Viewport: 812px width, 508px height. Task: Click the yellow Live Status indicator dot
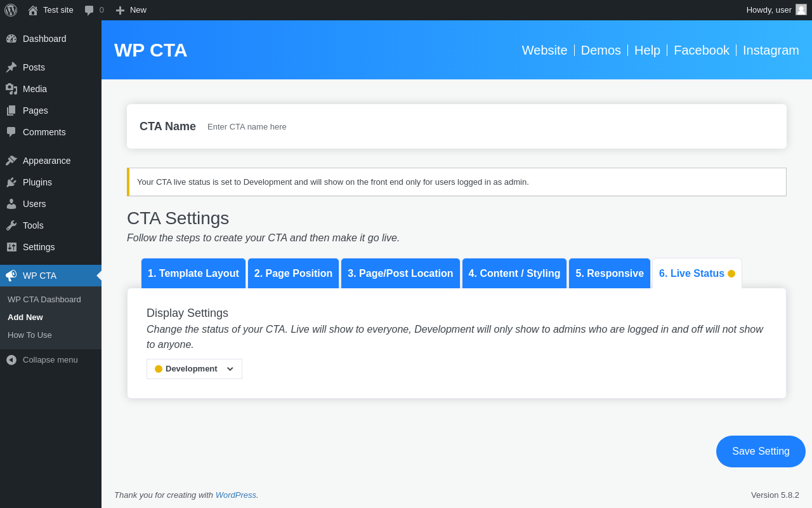731,274
